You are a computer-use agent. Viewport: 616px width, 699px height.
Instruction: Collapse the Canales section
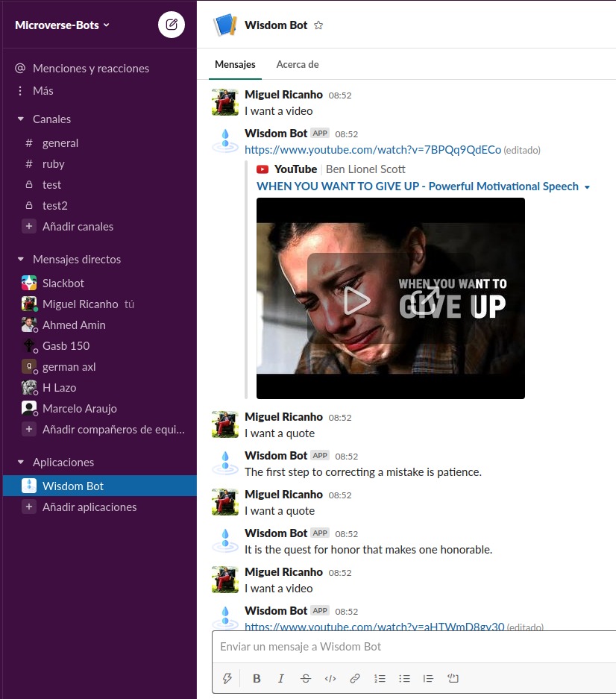[20, 119]
